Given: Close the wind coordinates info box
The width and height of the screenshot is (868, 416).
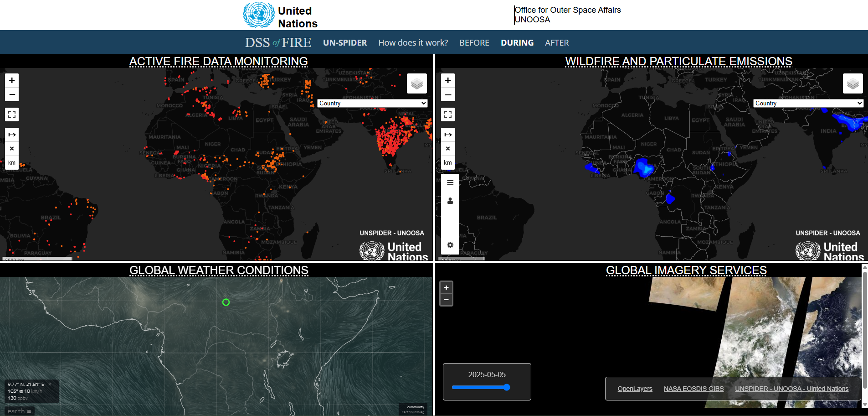Looking at the screenshot, I should coord(50,385).
